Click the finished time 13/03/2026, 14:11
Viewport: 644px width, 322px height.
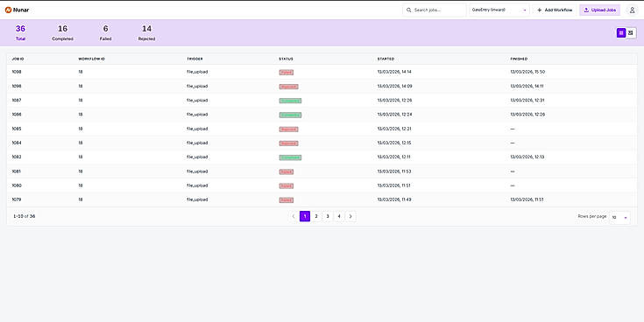pos(527,86)
